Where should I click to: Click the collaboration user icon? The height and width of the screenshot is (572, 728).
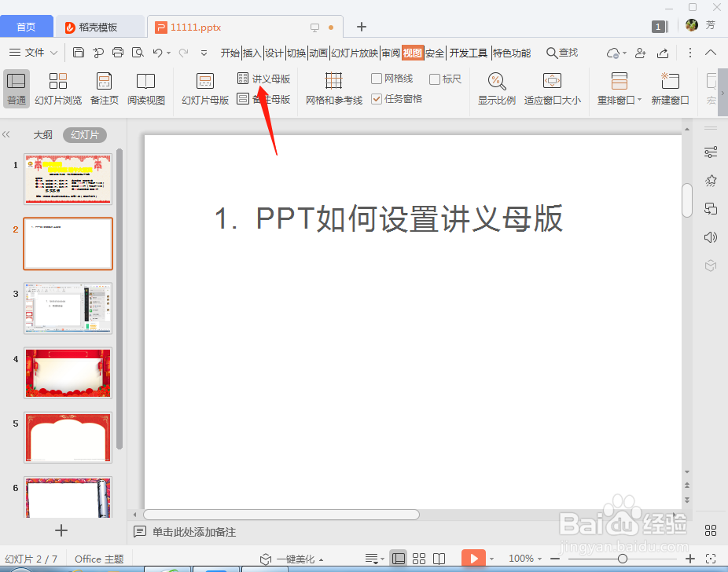click(640, 53)
